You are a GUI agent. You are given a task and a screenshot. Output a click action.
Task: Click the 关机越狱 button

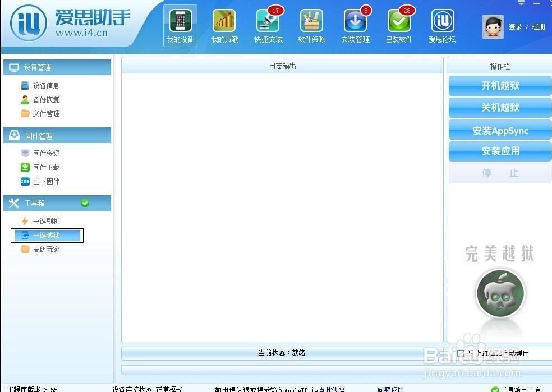(500, 107)
